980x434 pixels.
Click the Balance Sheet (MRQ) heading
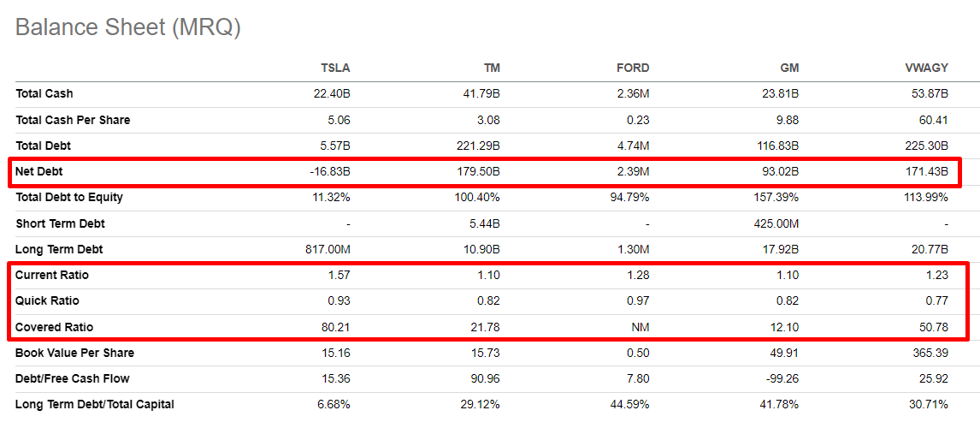(128, 27)
